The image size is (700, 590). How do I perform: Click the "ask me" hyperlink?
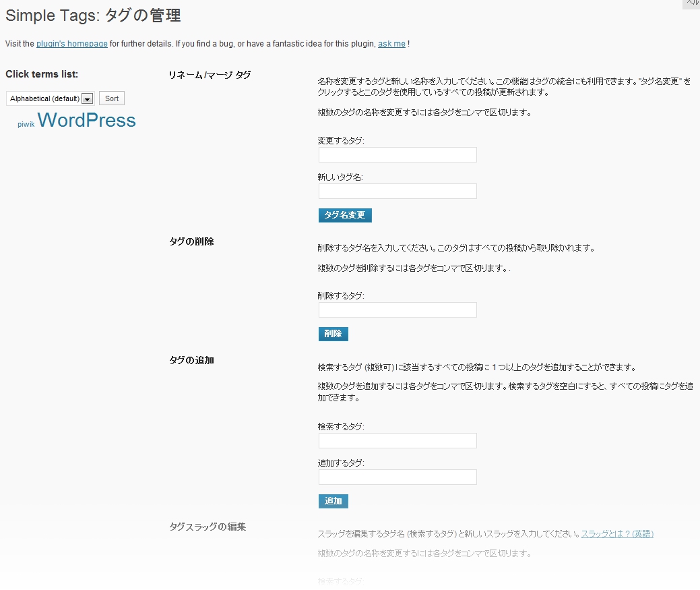pos(391,43)
